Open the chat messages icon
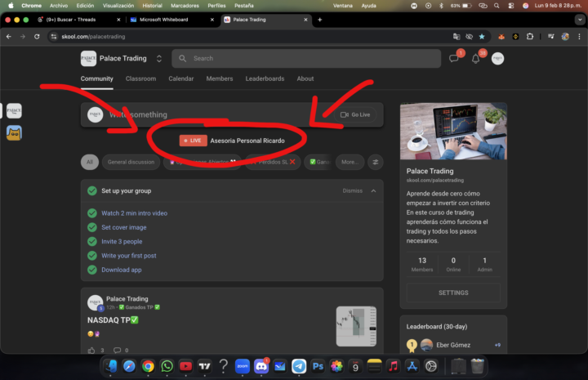Viewport: 588px width, 380px height. 454,59
